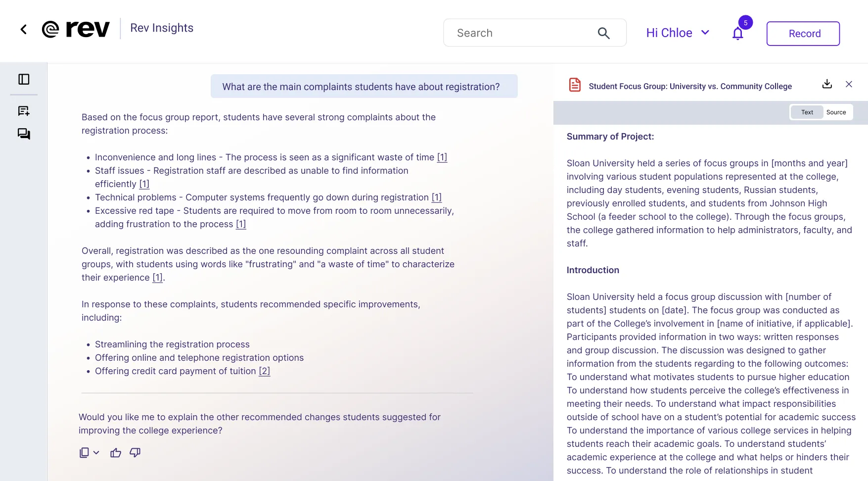
Task: Give the answer a thumbs up
Action: tap(116, 452)
